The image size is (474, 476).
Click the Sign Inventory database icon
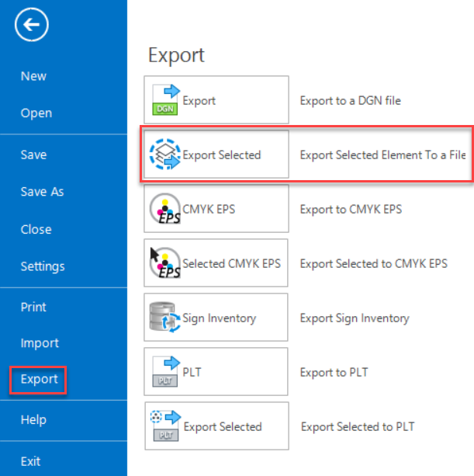point(164,318)
